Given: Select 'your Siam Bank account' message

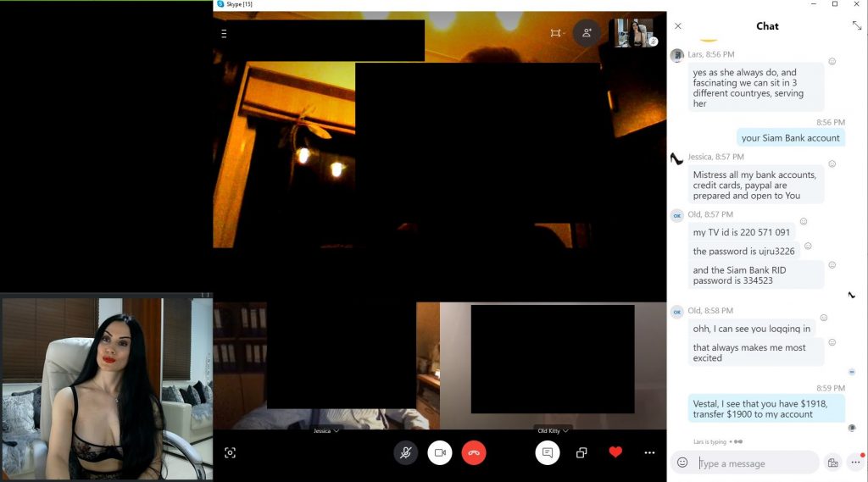Looking at the screenshot, I should (x=791, y=138).
